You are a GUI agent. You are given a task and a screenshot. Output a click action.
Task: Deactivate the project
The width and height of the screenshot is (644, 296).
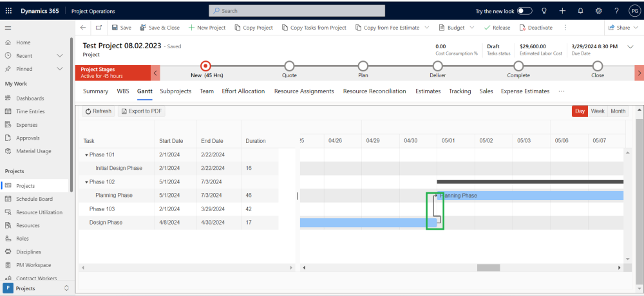click(536, 28)
